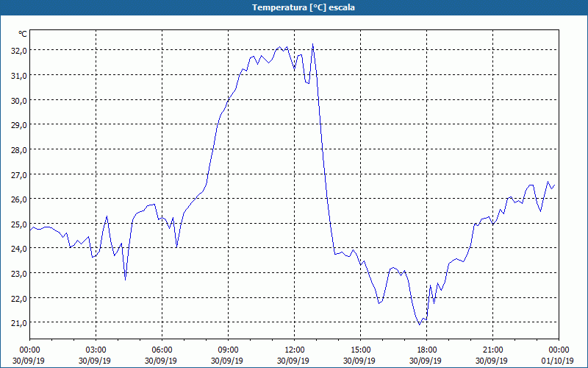588x368 pixels.
Task: Select the 31,0 temperature axis label
Action: click(x=19, y=76)
